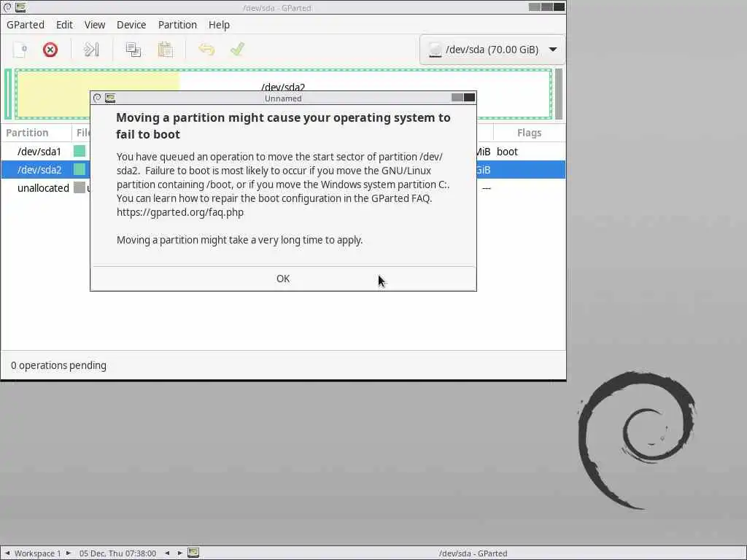Click the Copy partition toolbar icon

point(133,50)
